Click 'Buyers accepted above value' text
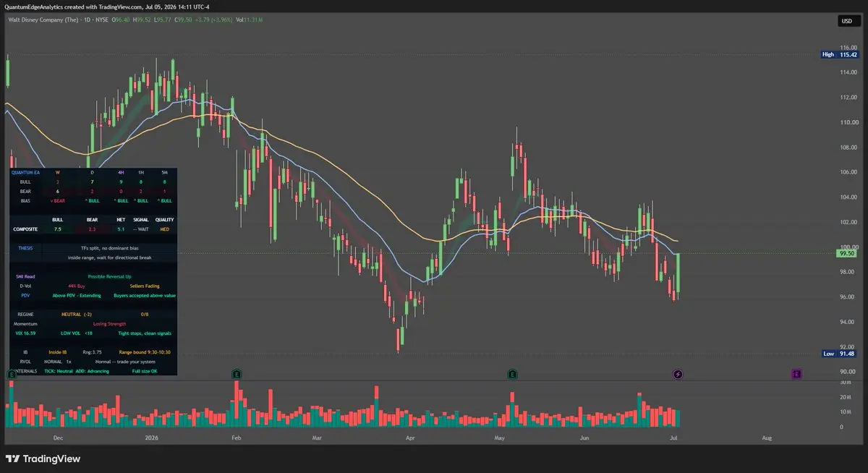 coord(145,295)
